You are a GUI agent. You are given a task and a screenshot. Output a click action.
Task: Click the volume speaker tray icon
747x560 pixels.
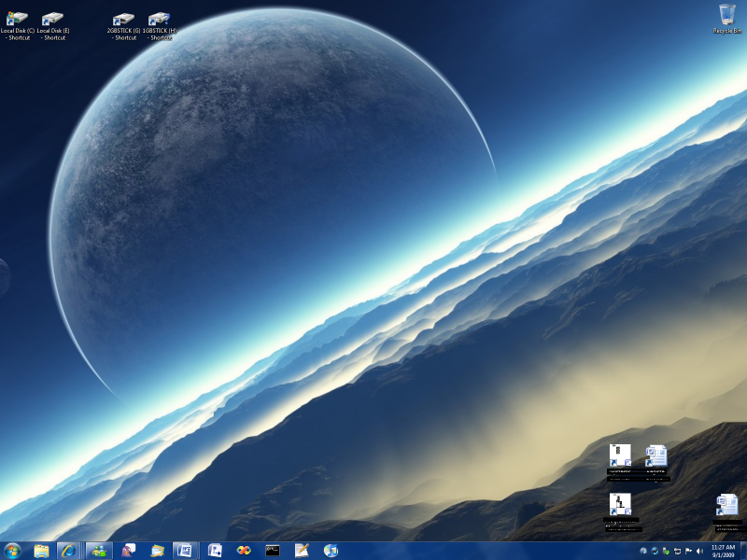pyautogui.click(x=699, y=552)
